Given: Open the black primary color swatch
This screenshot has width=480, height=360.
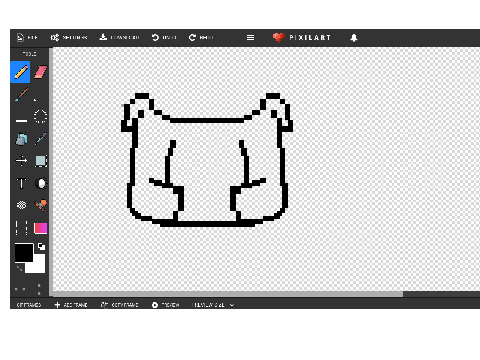Looking at the screenshot, I should (x=24, y=252).
